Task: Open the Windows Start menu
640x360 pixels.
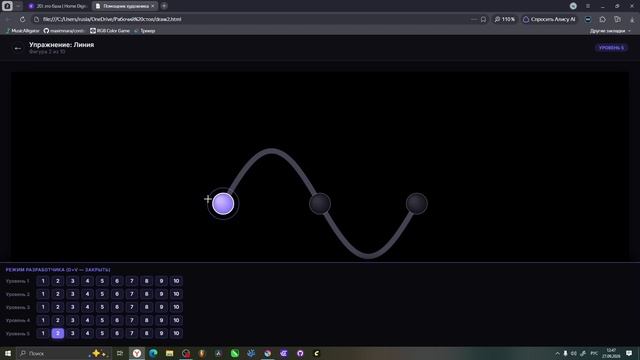Action: click(x=8, y=353)
